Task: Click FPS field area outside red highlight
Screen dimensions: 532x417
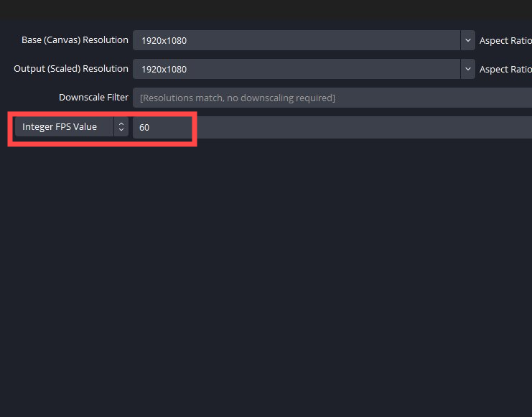Action: pos(359,128)
